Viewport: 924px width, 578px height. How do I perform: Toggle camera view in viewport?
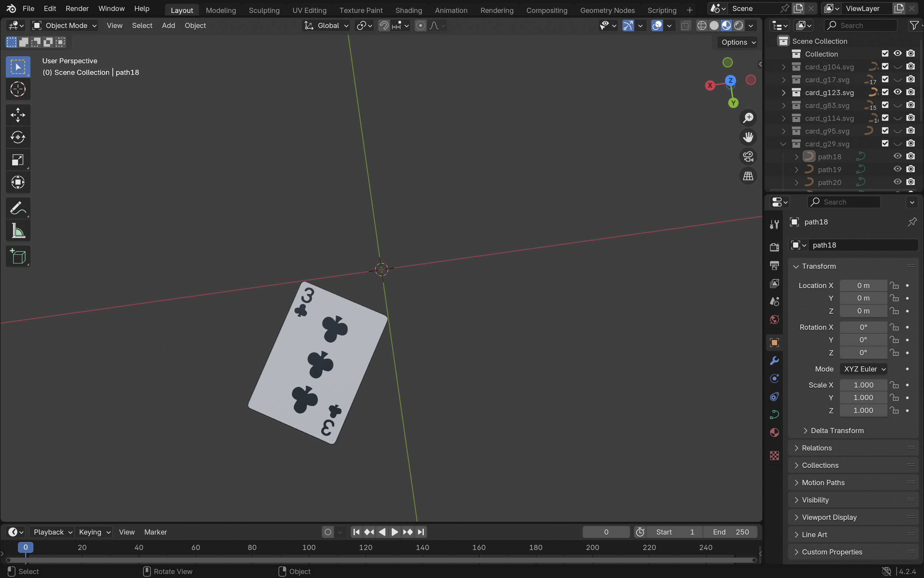click(x=748, y=156)
